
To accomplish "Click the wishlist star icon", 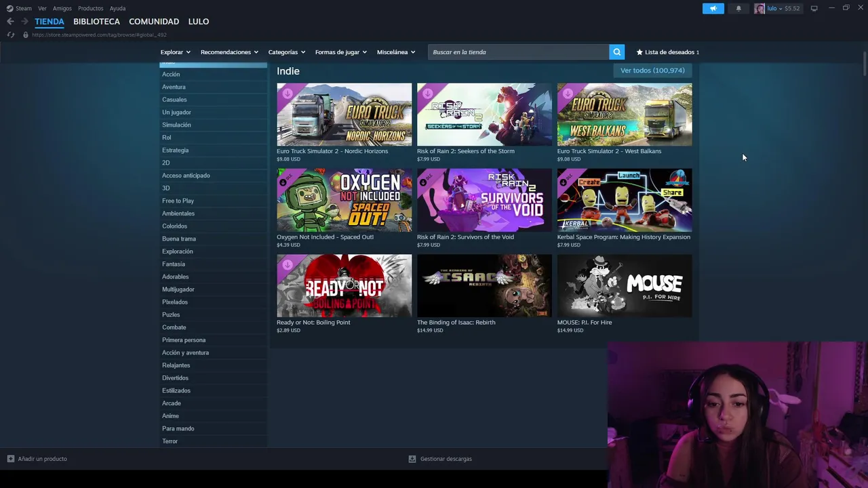I will [x=639, y=52].
